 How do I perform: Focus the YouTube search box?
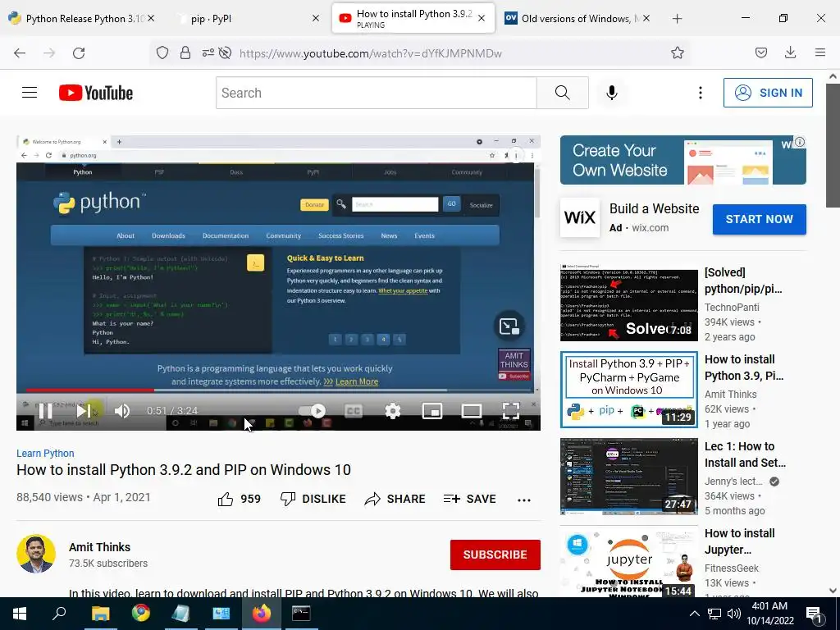click(376, 93)
